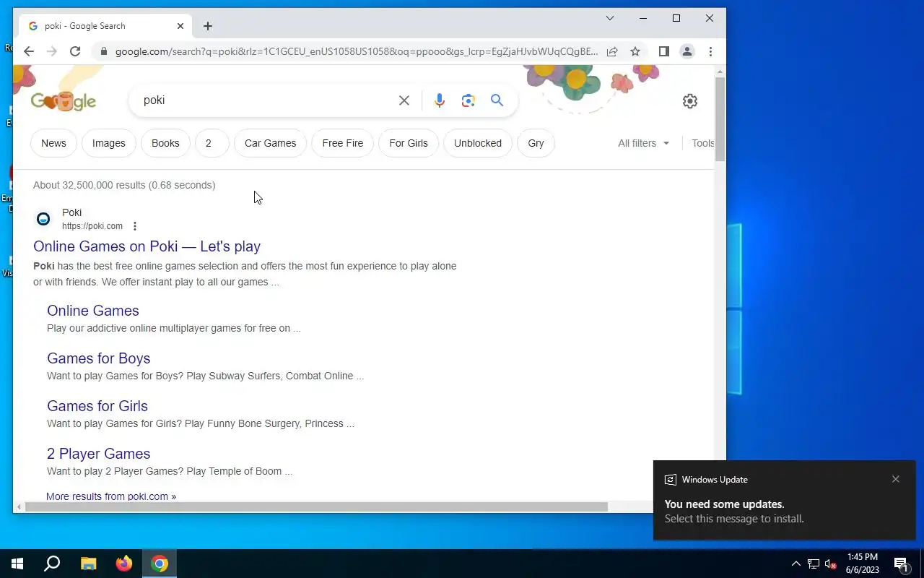Open the Chrome three-dot menu

[710, 51]
